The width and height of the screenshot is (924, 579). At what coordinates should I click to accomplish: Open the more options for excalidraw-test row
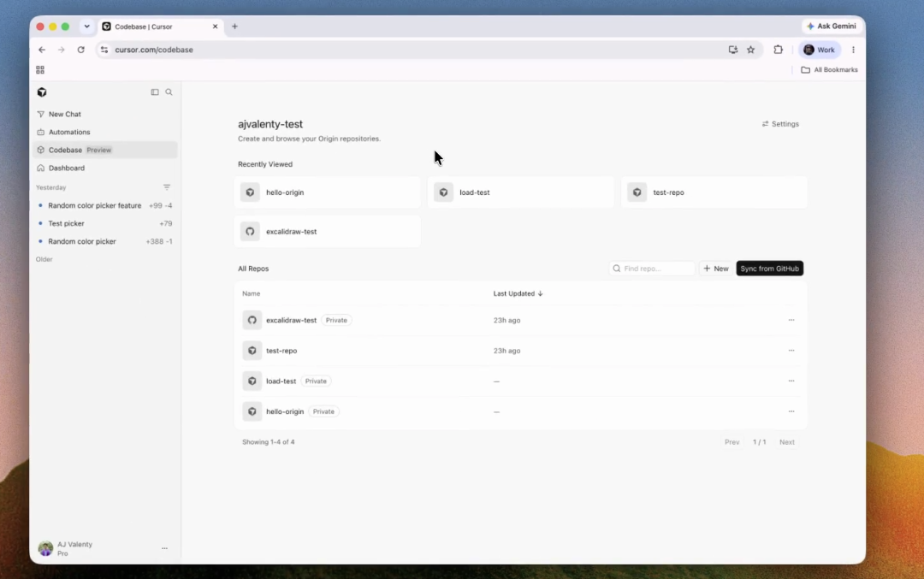[791, 321]
